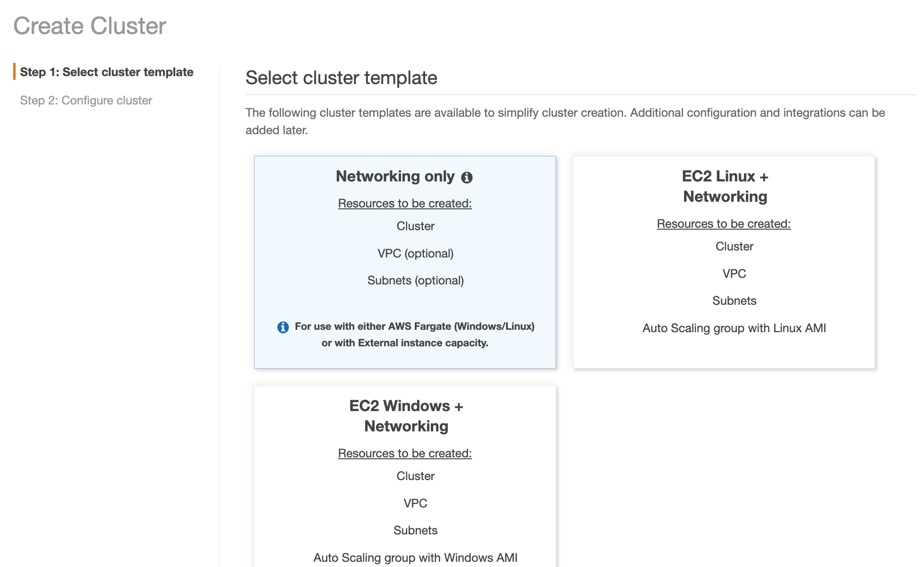Screen dimensions: 924x567
Task: Click Step 1: Select cluster template
Action: click(x=107, y=72)
